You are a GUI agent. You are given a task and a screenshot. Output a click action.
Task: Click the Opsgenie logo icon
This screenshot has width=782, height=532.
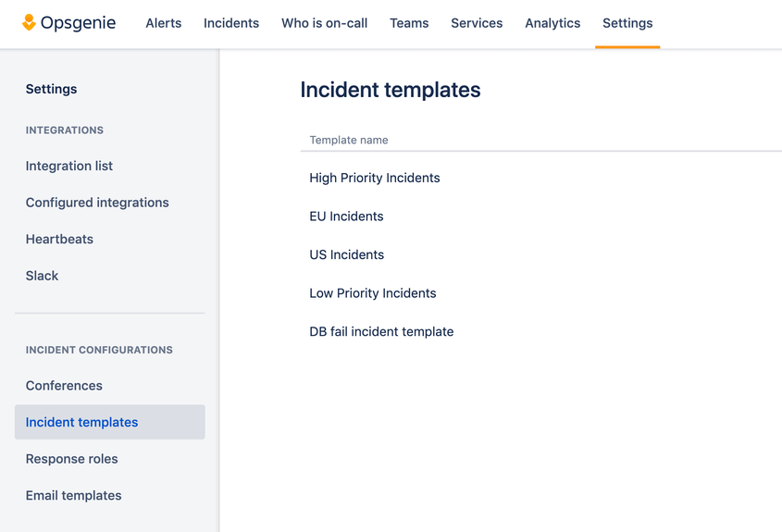(29, 22)
